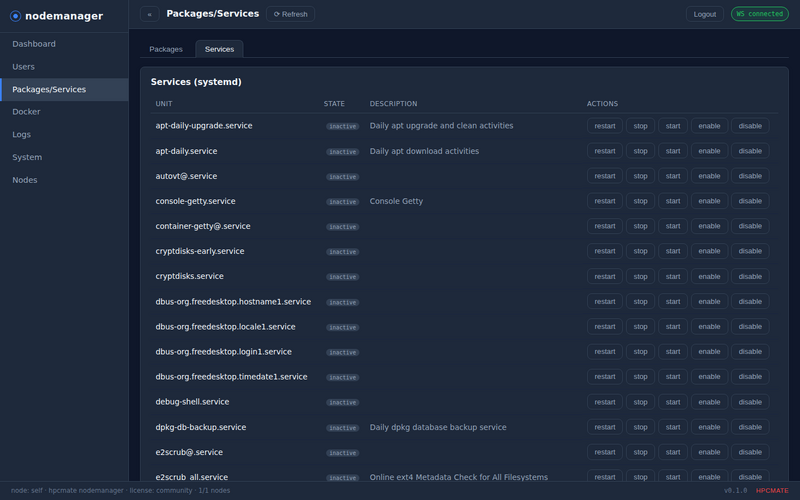This screenshot has height=500, width=800.
Task: Select the Services tab
Action: (219, 49)
